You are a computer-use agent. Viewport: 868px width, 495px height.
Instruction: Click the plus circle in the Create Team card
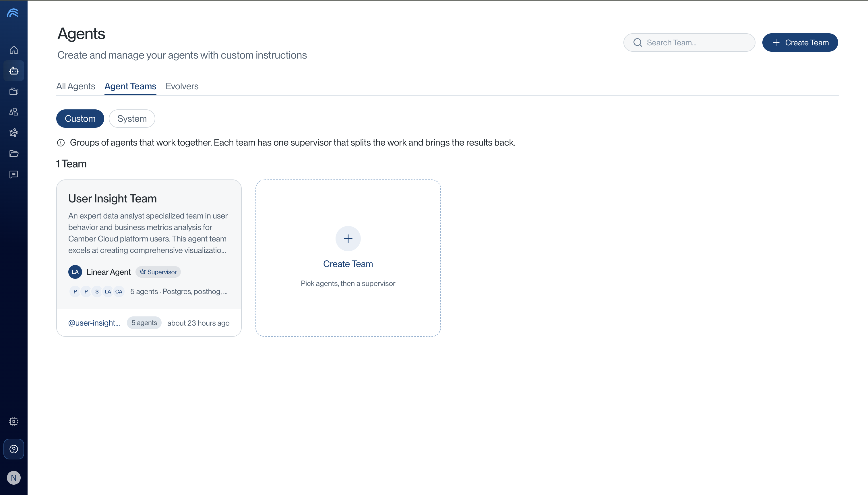pos(348,238)
